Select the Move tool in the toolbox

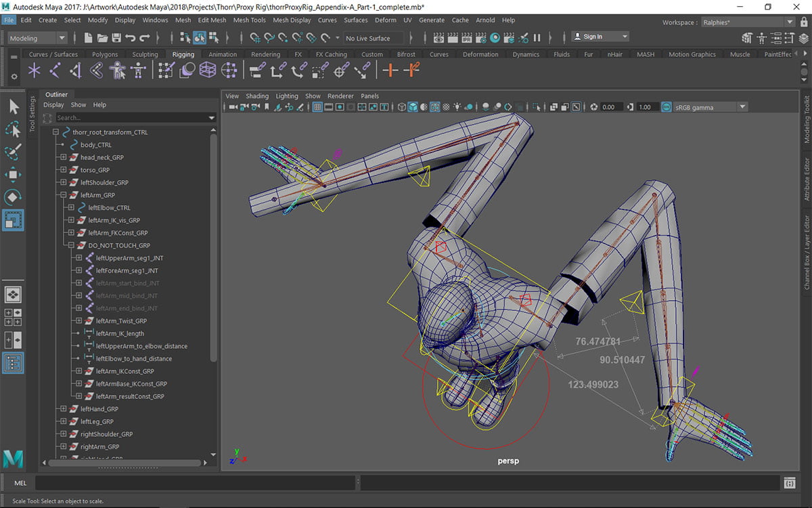pyautogui.click(x=13, y=175)
